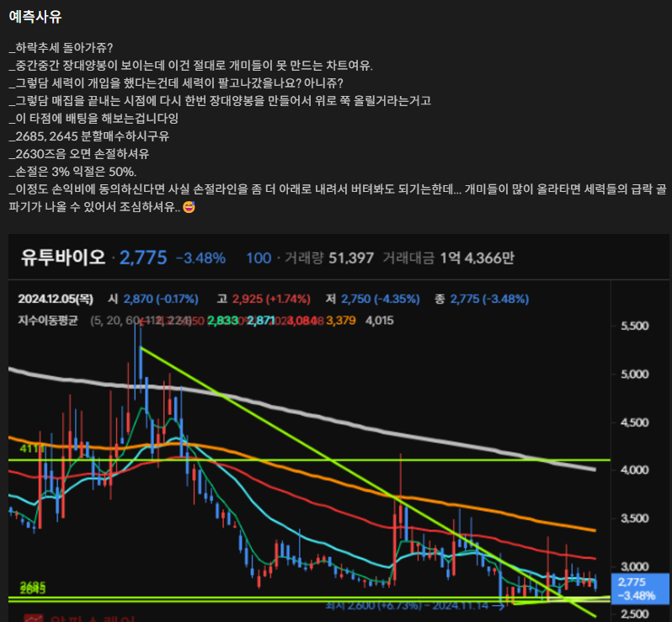Click the current price 2,775 in header

coord(143,258)
